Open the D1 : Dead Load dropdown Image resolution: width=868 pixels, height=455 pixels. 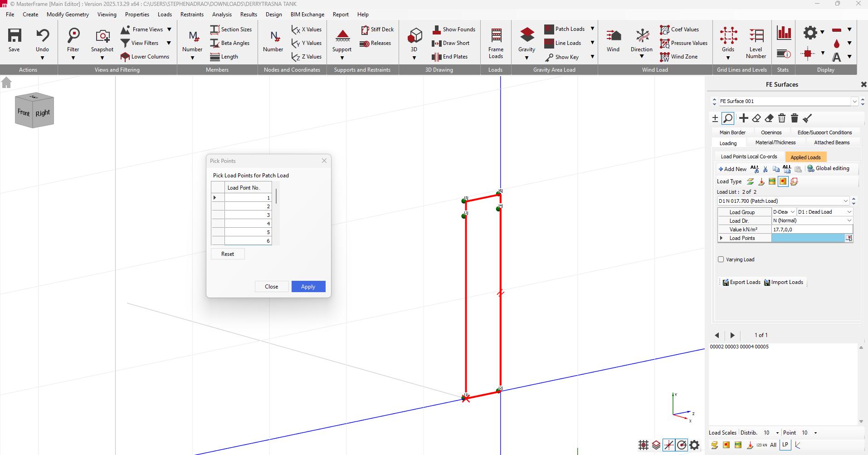point(849,212)
